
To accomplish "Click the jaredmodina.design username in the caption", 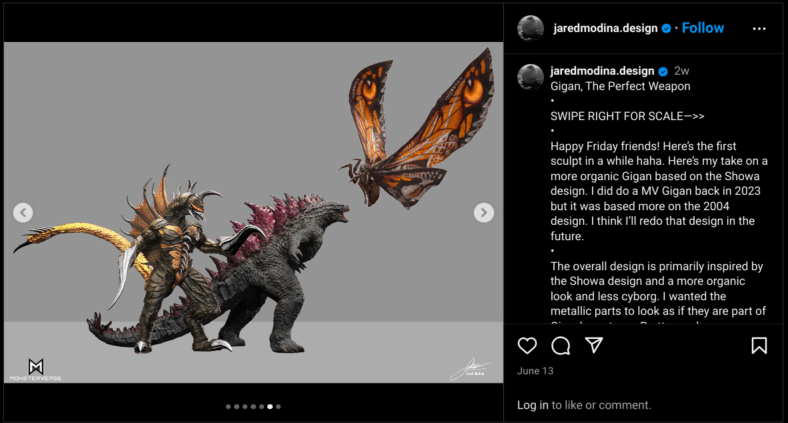I will pyautogui.click(x=602, y=71).
